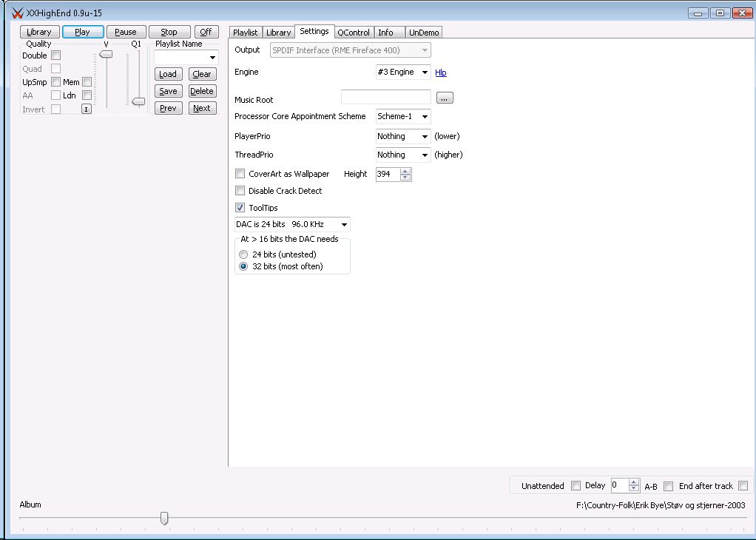Go to previous track with Prev
The height and width of the screenshot is (540, 756).
tap(168, 108)
